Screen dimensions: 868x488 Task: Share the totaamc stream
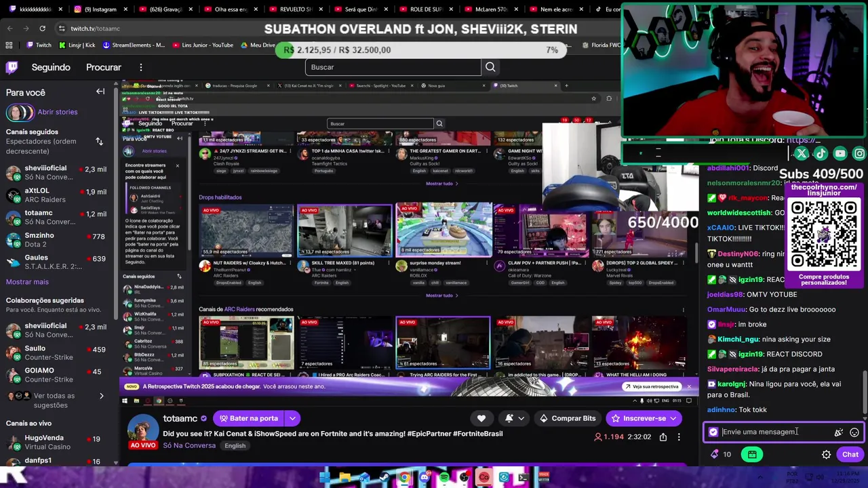pos(663,437)
